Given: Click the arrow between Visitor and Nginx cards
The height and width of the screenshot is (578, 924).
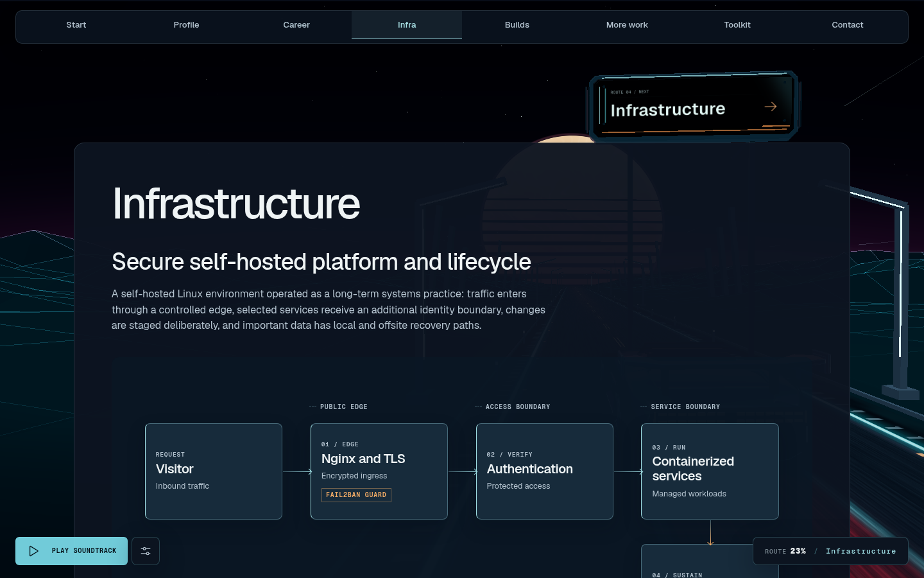Looking at the screenshot, I should click(296, 471).
